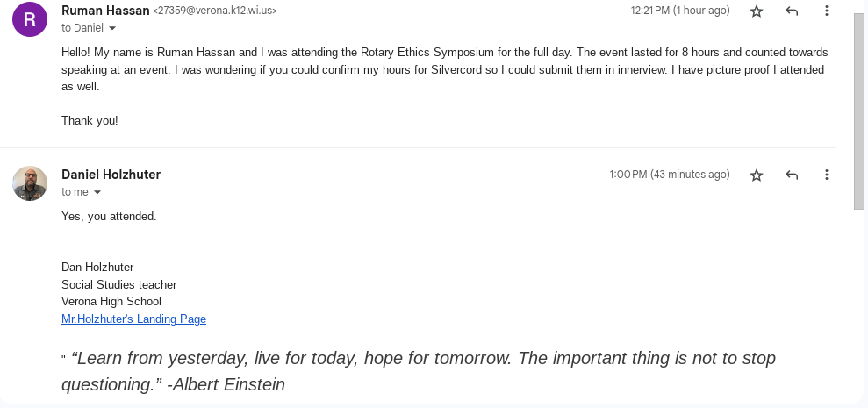
Task: Click the 1:00 PM timestamp
Action: (x=670, y=175)
